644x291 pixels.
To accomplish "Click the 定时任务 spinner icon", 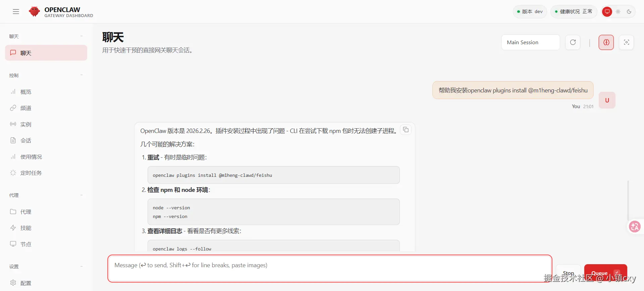I will pyautogui.click(x=13, y=173).
